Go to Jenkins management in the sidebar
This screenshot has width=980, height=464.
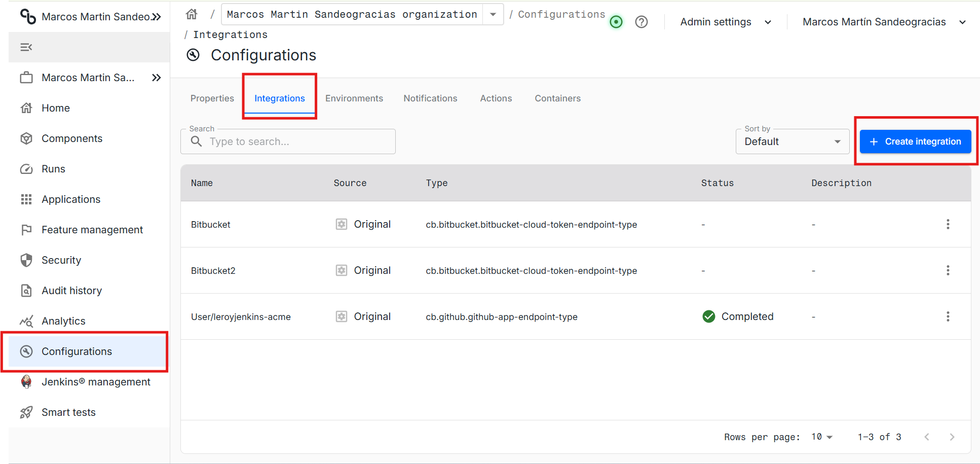[95, 382]
